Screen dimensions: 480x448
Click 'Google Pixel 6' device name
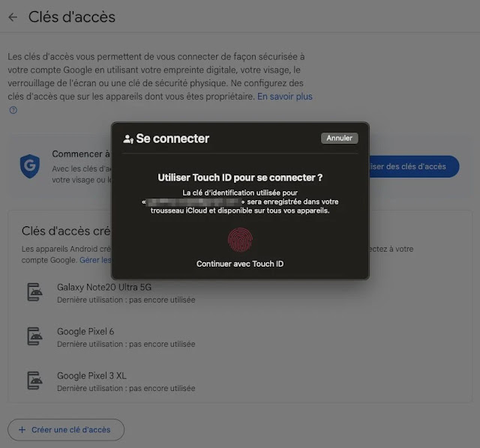coord(85,331)
